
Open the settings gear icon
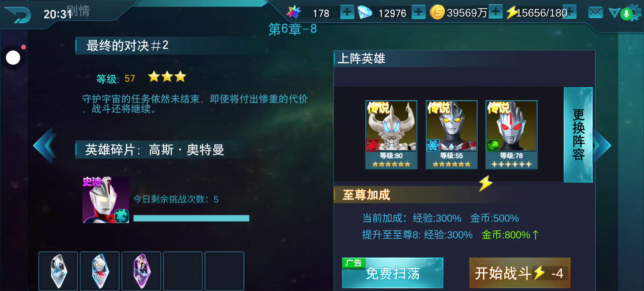[x=635, y=12]
